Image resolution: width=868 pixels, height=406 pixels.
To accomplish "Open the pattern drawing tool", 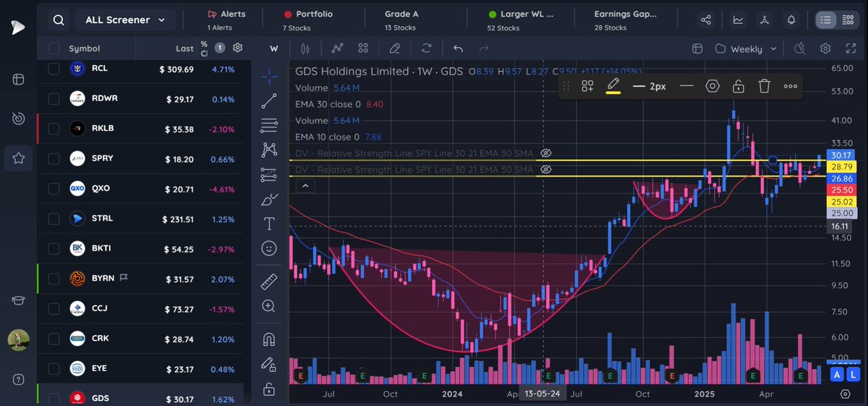I will pos(269,150).
